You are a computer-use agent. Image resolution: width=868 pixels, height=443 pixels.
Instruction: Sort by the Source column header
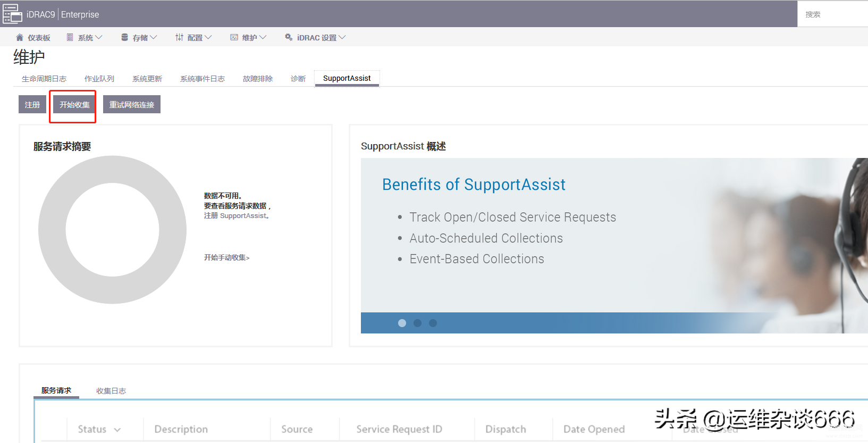[297, 429]
